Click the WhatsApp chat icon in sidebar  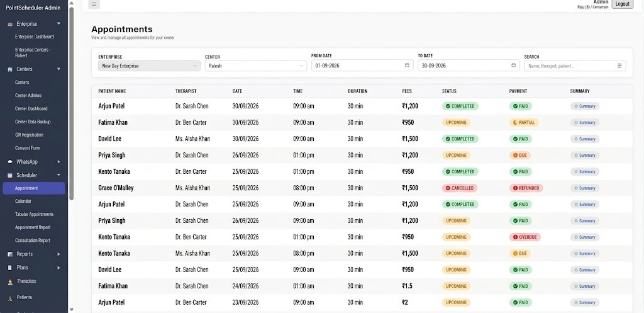tap(10, 162)
